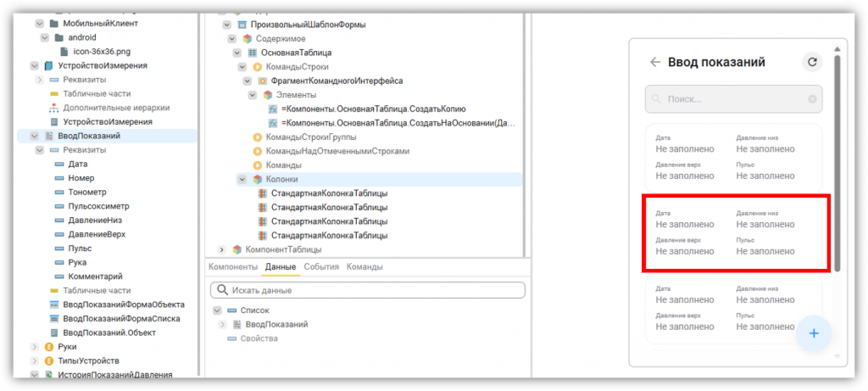868x391 pixels.
Task: Select the ДавлениеВерх attribute
Action: click(97, 234)
